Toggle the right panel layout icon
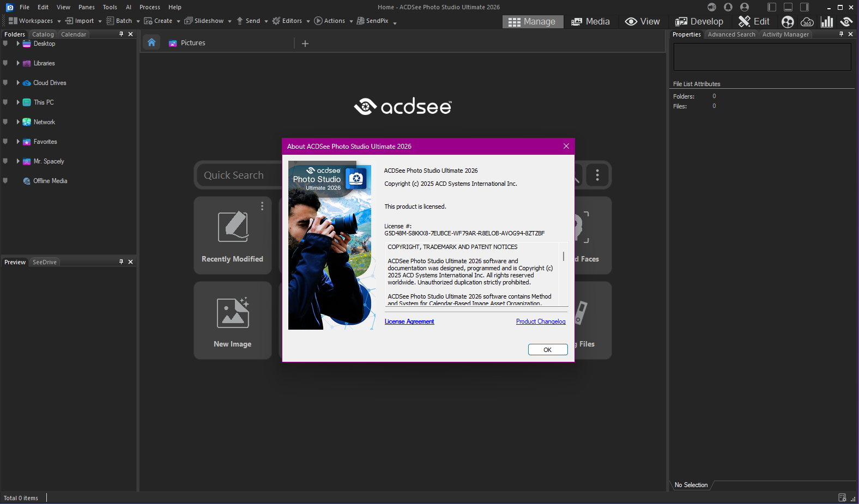 point(804,7)
